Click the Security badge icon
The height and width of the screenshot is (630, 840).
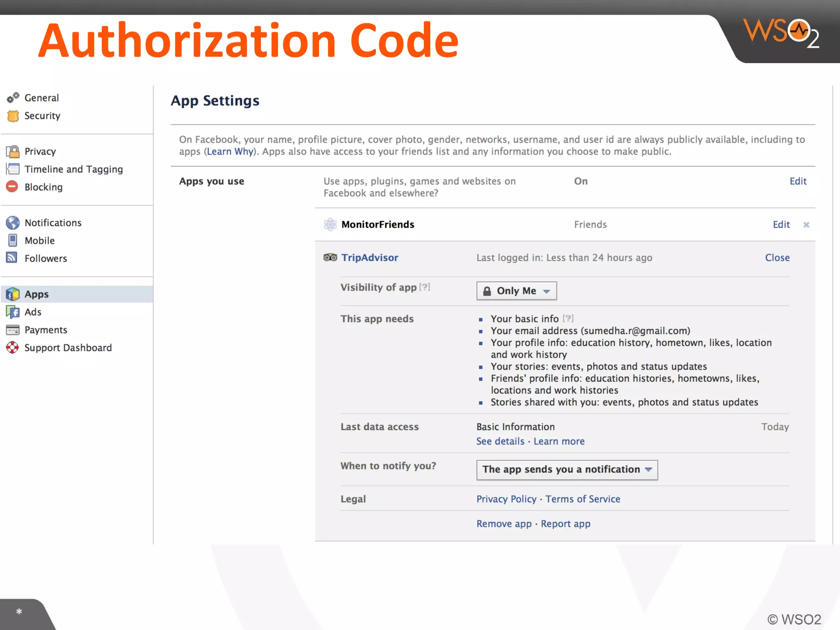tap(13, 116)
